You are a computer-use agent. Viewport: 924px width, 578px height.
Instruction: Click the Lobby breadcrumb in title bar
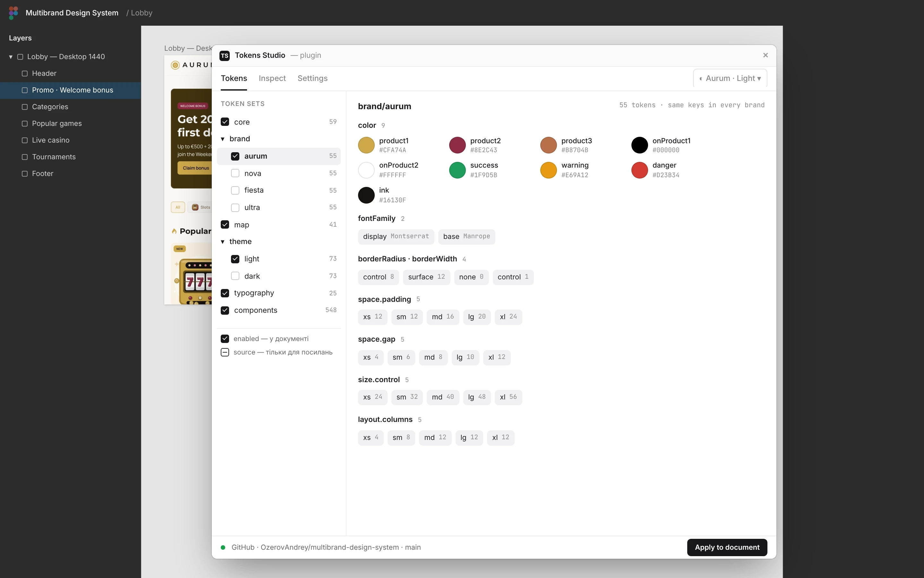tap(142, 13)
